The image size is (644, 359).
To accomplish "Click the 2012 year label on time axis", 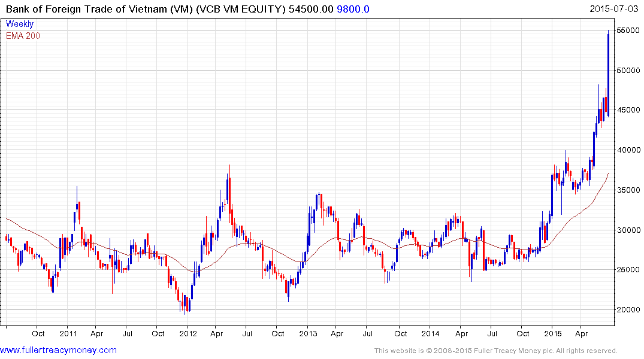I will point(188,333).
